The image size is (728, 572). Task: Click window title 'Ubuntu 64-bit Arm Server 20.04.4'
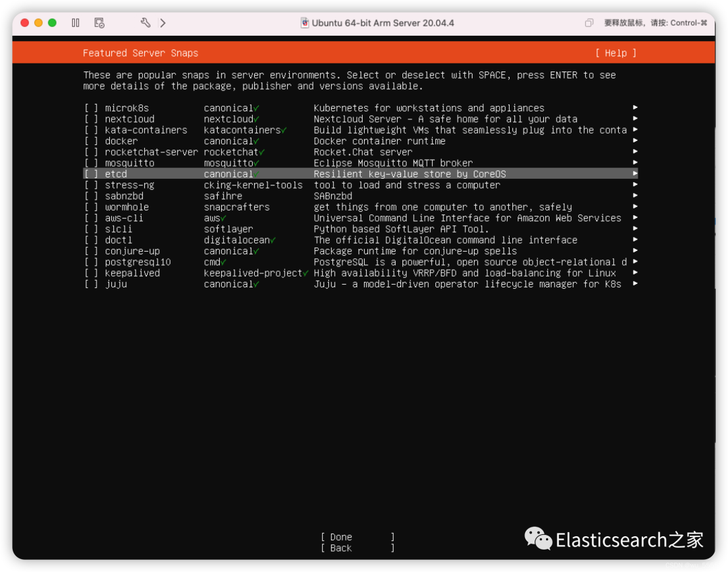tap(383, 23)
